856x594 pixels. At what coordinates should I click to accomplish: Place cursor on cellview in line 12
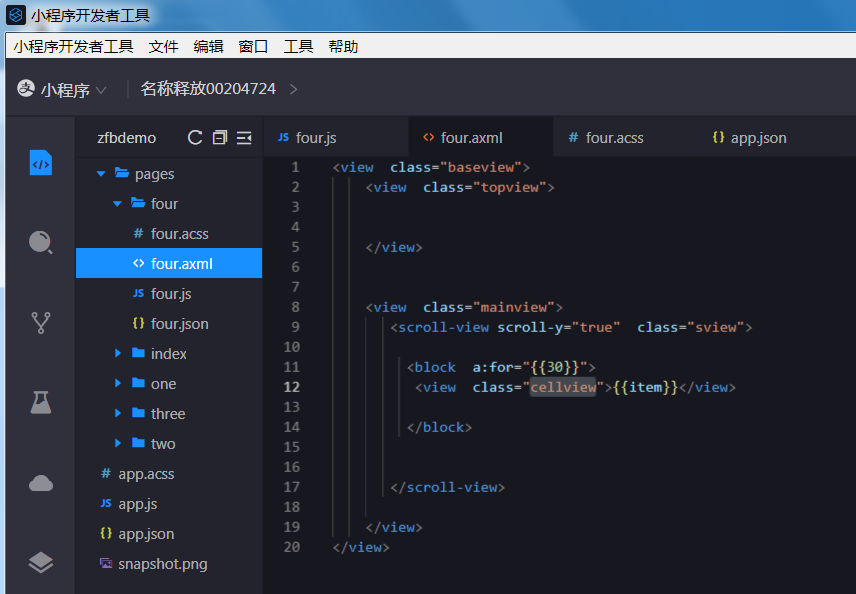click(563, 387)
